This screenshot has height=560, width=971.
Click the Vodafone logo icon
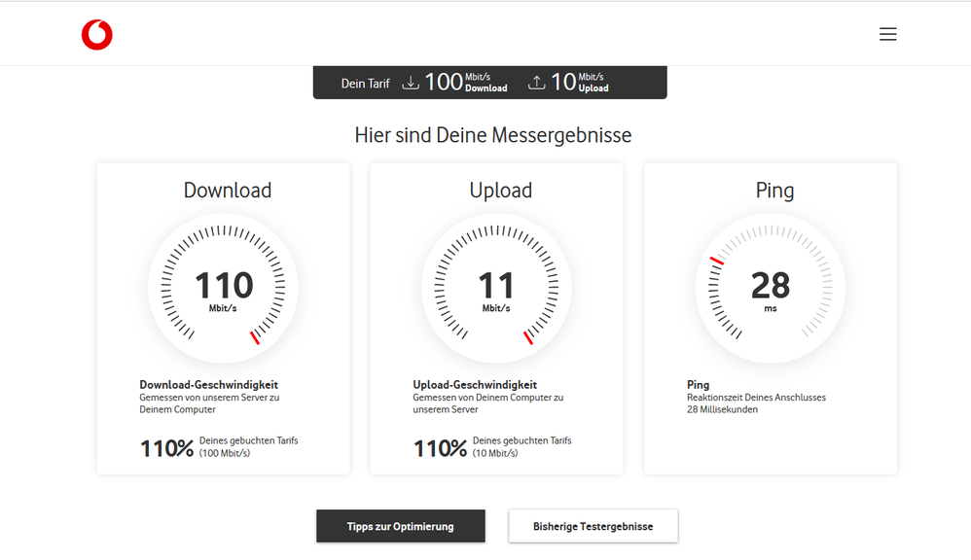[x=97, y=33]
